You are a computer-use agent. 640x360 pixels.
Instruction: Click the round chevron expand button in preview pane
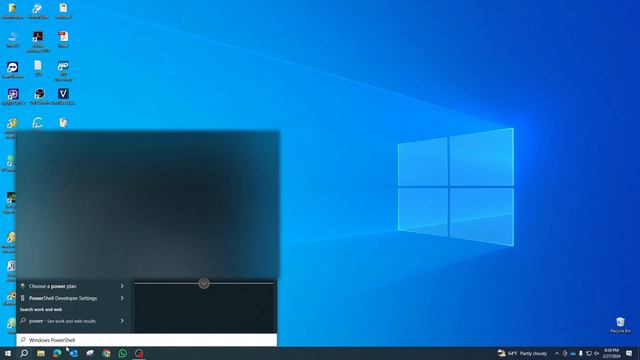click(x=204, y=283)
